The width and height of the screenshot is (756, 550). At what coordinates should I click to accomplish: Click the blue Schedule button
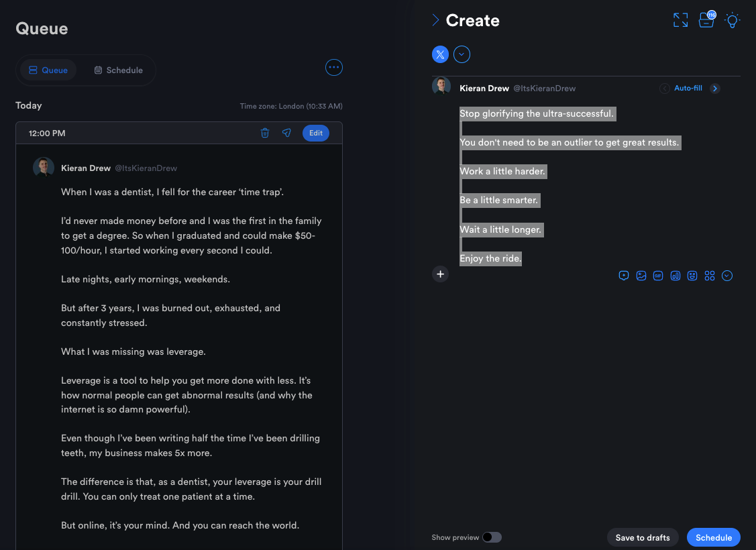[x=713, y=537]
